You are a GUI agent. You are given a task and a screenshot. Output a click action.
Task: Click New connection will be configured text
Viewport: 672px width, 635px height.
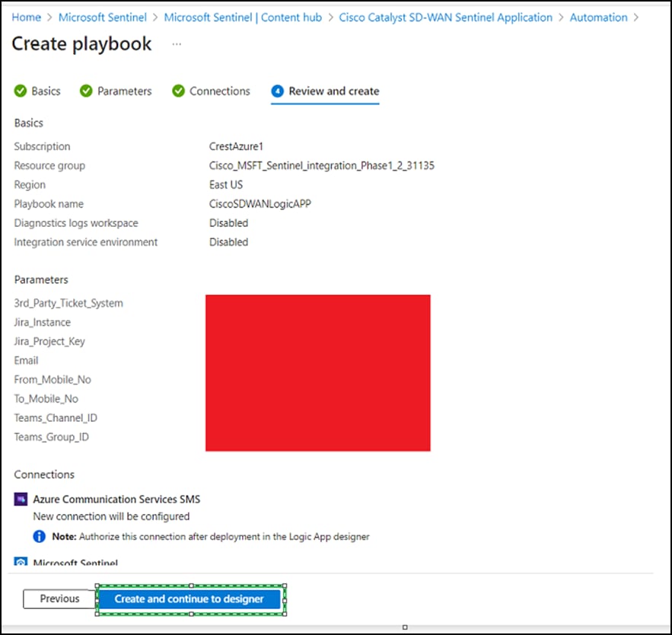pos(111,516)
